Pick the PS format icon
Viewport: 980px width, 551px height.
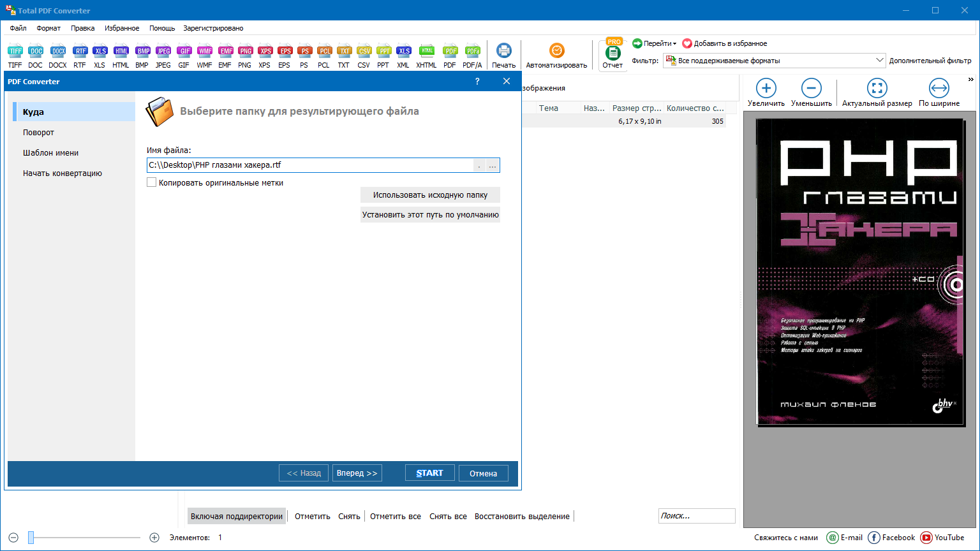304,51
